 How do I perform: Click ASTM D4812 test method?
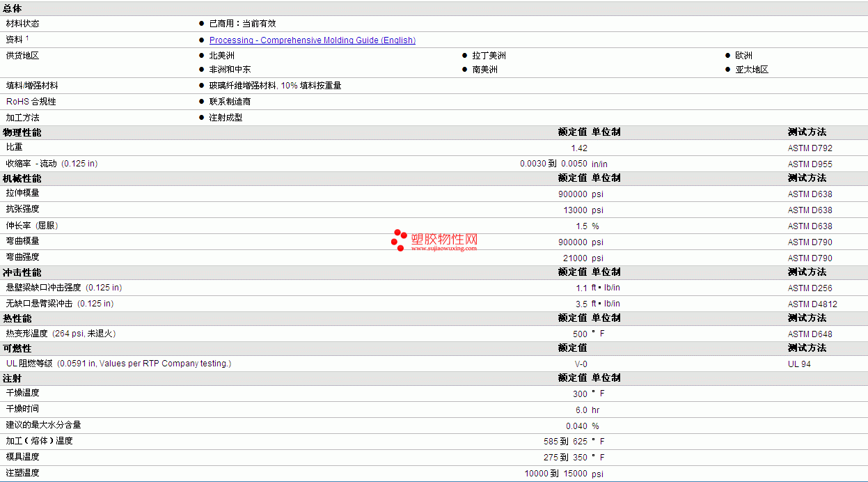coord(813,304)
